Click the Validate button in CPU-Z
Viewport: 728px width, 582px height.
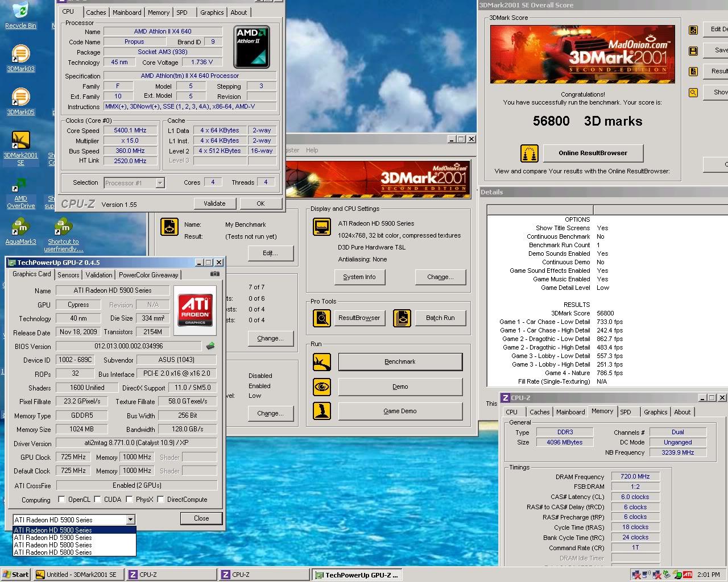214,203
